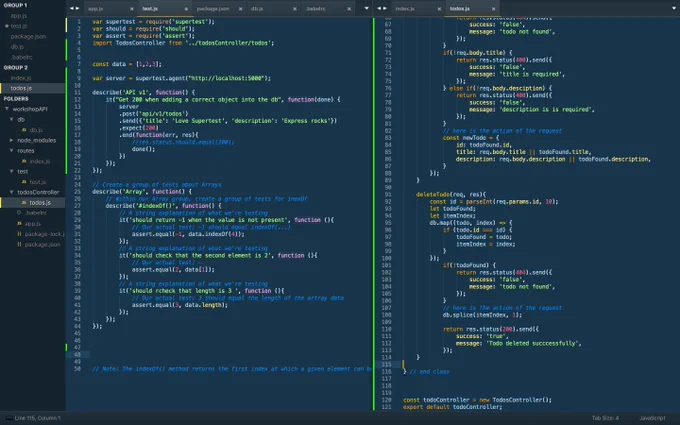Click the import TodosController line
The width and height of the screenshot is (680, 425).
(x=183, y=43)
